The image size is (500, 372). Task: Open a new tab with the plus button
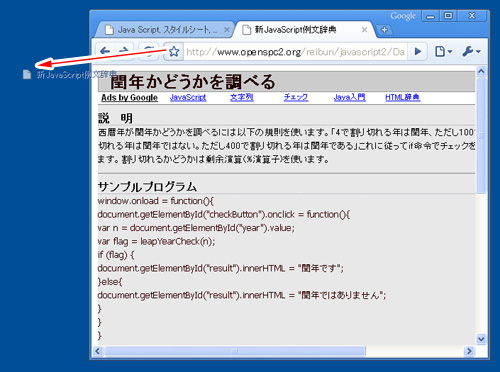(x=384, y=30)
